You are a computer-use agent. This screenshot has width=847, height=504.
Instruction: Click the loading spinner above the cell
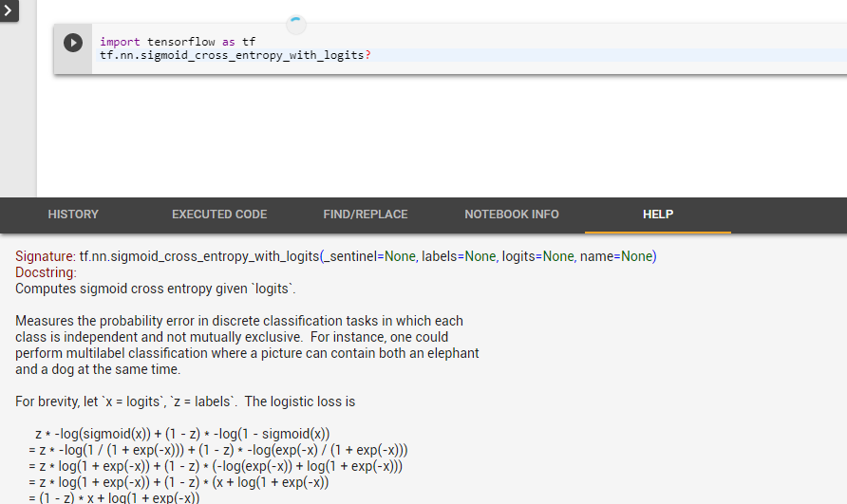[296, 25]
